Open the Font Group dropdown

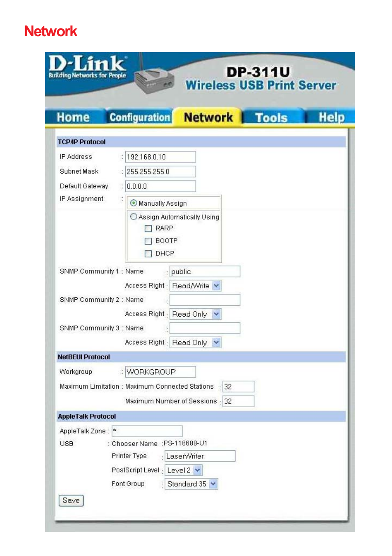(x=191, y=484)
